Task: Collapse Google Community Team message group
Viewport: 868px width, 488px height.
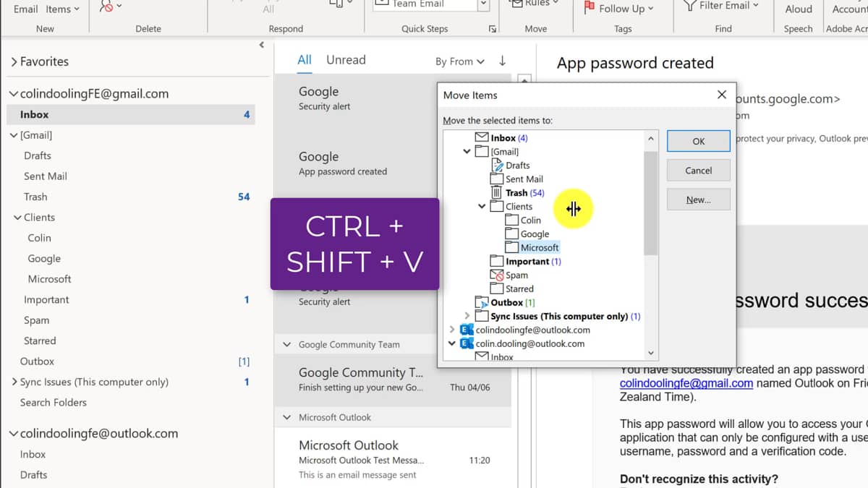Action: (286, 345)
